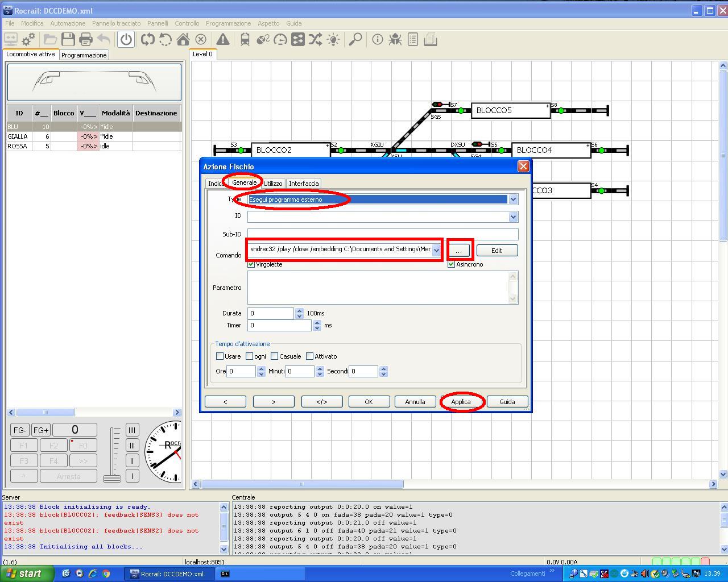
Task: Click the locomotive list horizontal scrollbar thumb
Action: pyautogui.click(x=45, y=413)
